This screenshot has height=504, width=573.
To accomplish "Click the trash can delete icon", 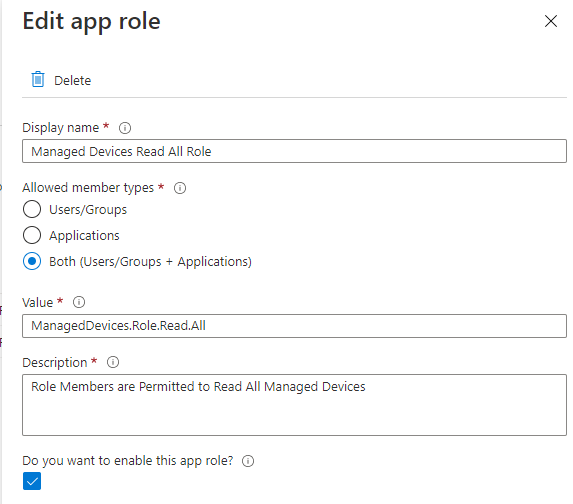I will [x=38, y=79].
